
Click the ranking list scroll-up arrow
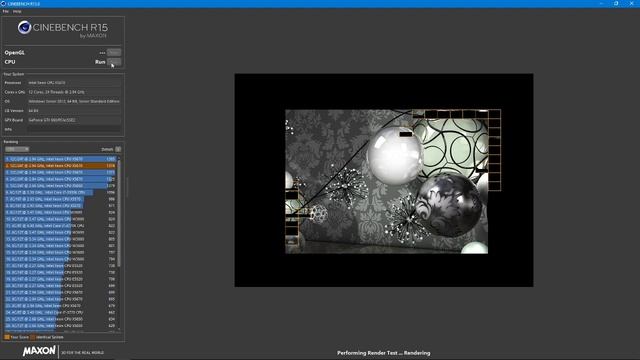tap(119, 157)
